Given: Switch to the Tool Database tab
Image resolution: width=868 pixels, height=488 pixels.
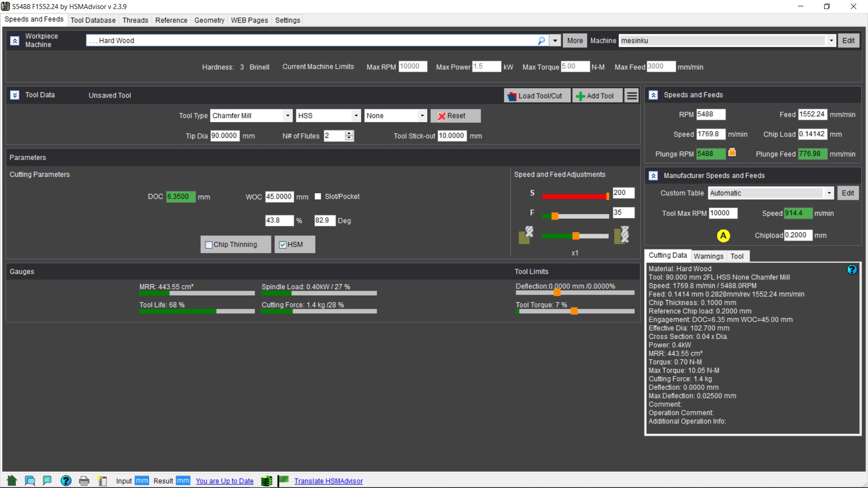Looking at the screenshot, I should point(93,20).
